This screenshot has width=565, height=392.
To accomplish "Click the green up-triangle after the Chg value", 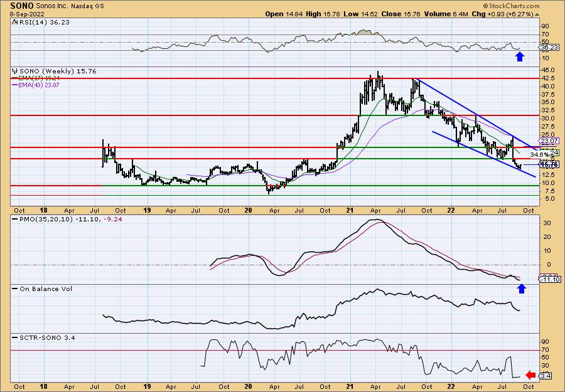I will [537, 14].
